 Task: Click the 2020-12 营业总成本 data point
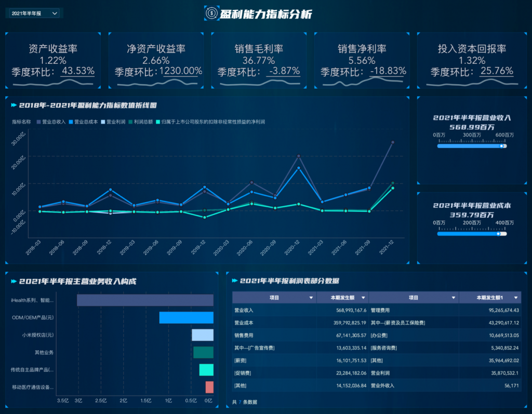[x=299, y=168]
